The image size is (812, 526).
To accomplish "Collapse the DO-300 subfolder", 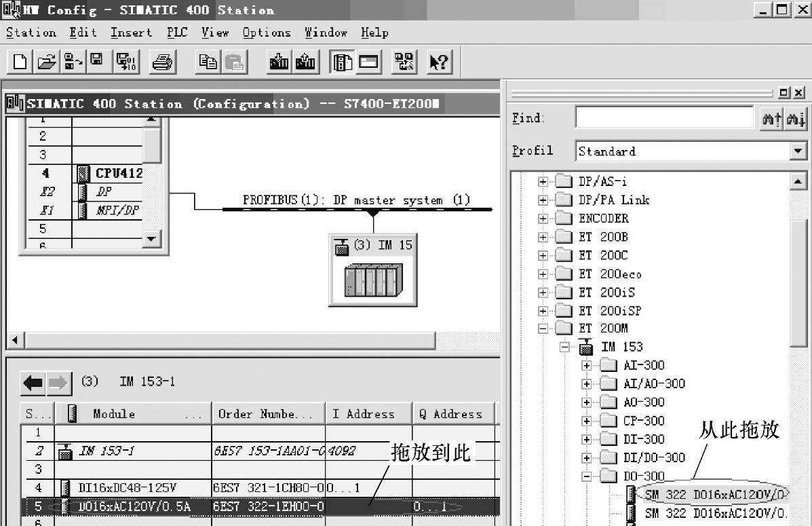I will click(587, 476).
